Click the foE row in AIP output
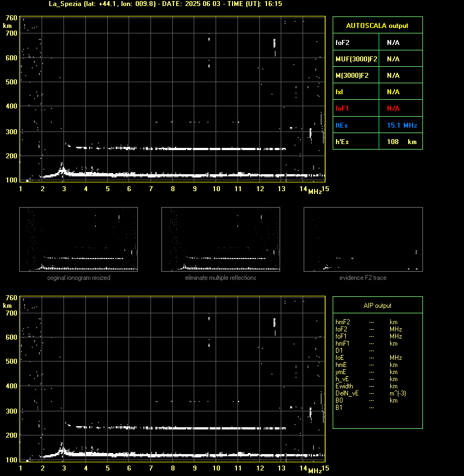Image resolution: width=464 pixels, height=476 pixels. coord(369,358)
